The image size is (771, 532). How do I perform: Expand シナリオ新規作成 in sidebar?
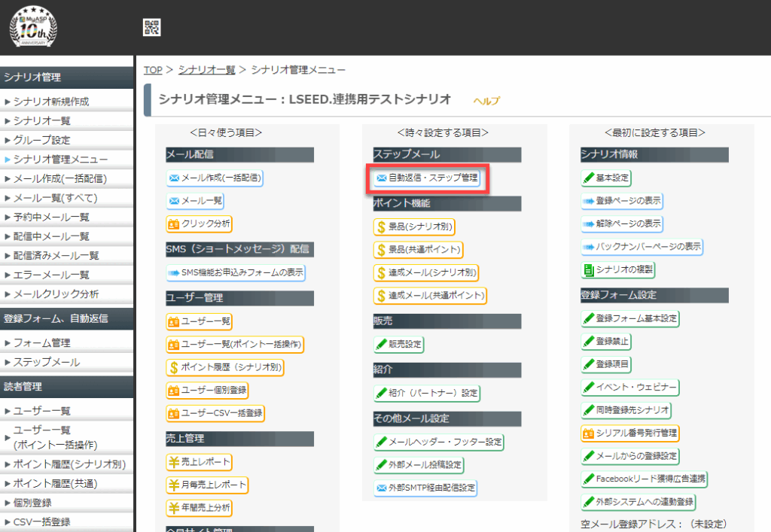(51, 101)
